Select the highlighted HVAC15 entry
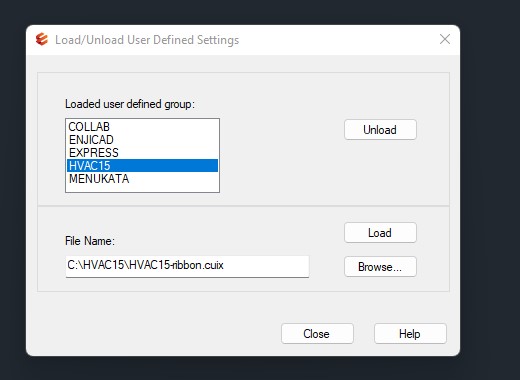520x380 pixels. [142, 166]
